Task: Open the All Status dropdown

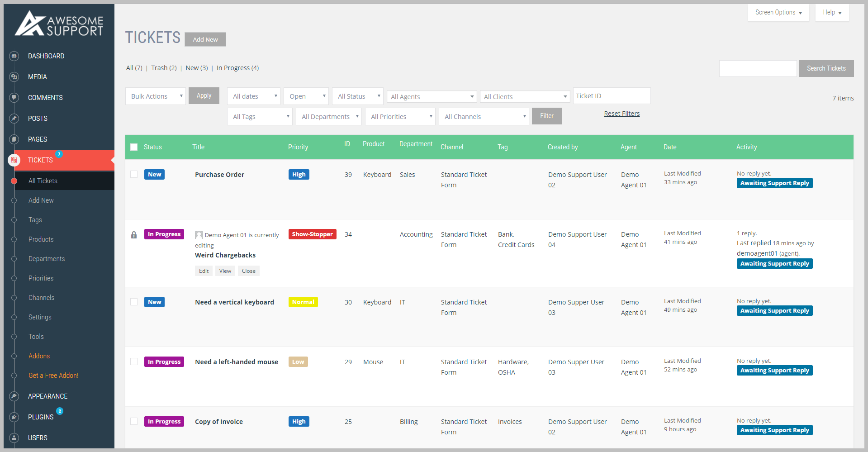Action: coord(358,96)
